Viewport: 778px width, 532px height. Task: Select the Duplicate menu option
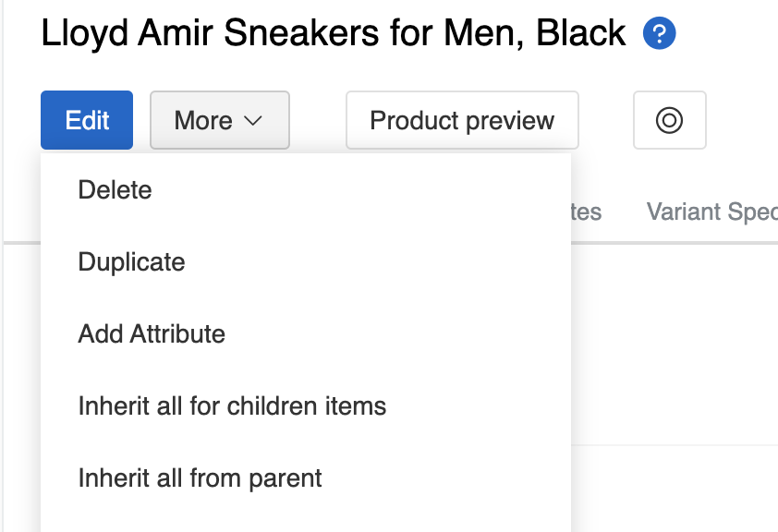click(132, 262)
